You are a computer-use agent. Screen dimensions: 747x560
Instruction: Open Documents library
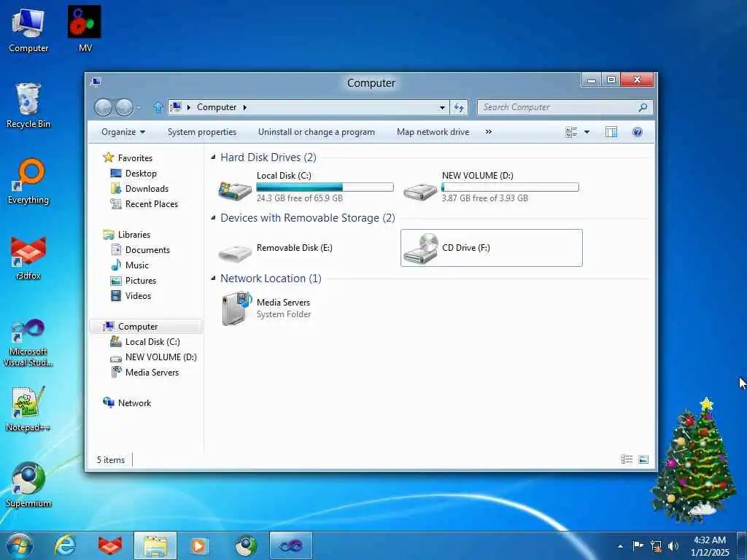[147, 249]
